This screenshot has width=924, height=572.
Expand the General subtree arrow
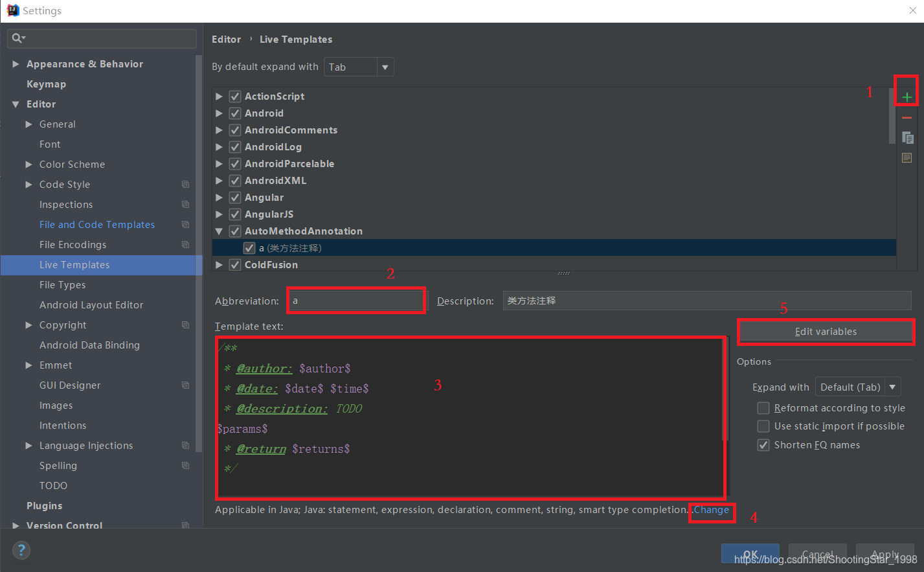click(28, 124)
